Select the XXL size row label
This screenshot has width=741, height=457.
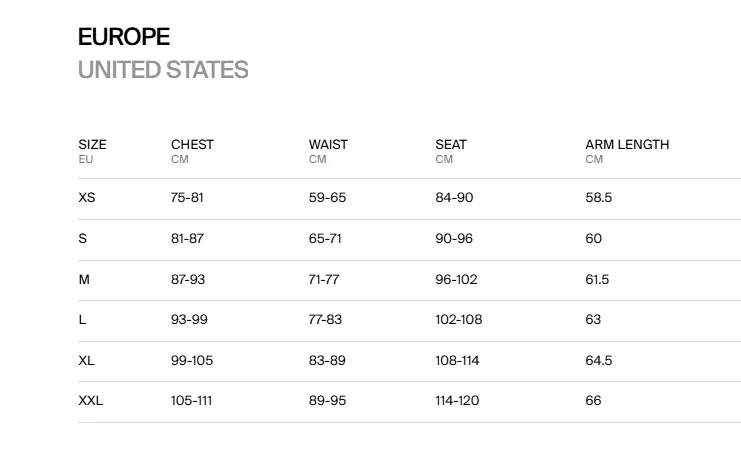90,400
